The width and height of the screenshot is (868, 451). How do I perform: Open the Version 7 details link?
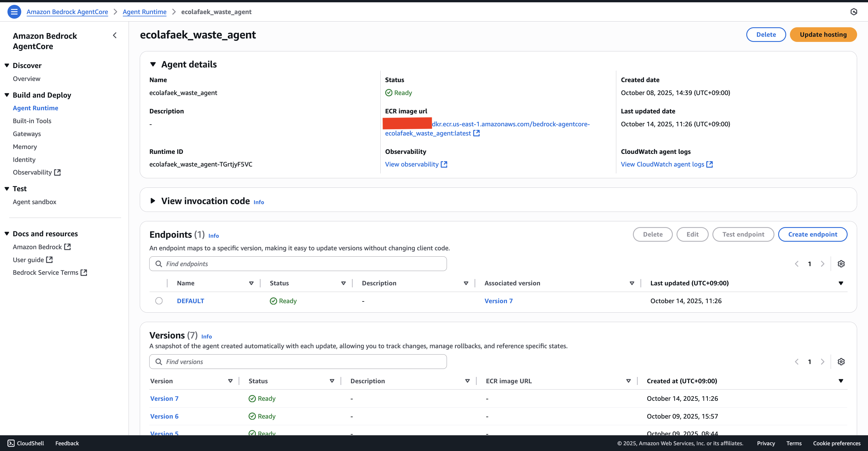164,398
